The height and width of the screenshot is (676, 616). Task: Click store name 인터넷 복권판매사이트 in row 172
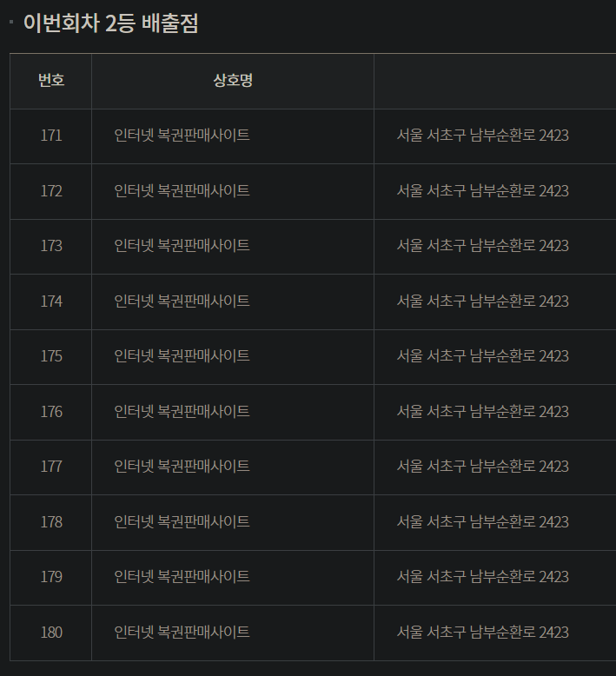coord(182,191)
